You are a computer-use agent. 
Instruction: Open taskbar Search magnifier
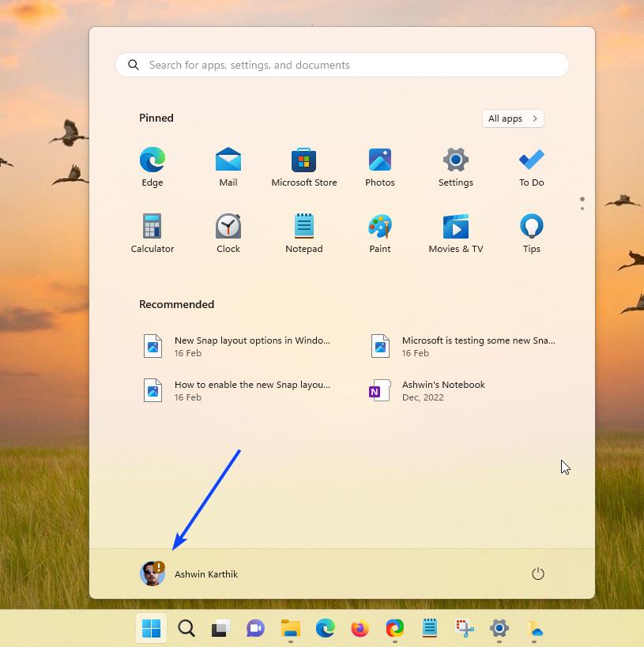(x=186, y=628)
